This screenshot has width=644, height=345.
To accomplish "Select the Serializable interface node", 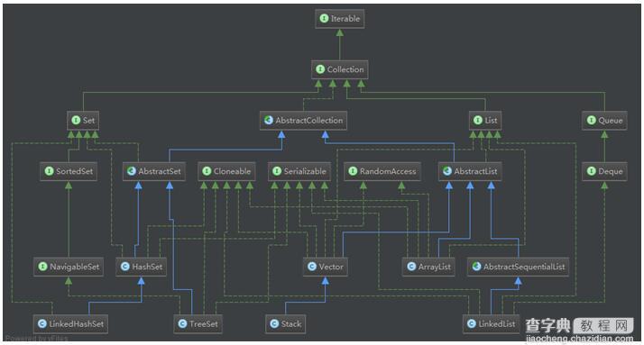I will tap(299, 171).
